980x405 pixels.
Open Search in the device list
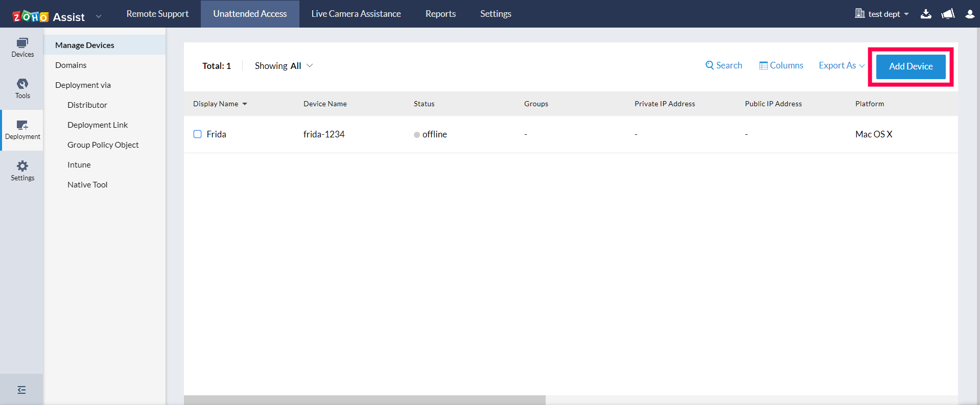pyautogui.click(x=724, y=65)
